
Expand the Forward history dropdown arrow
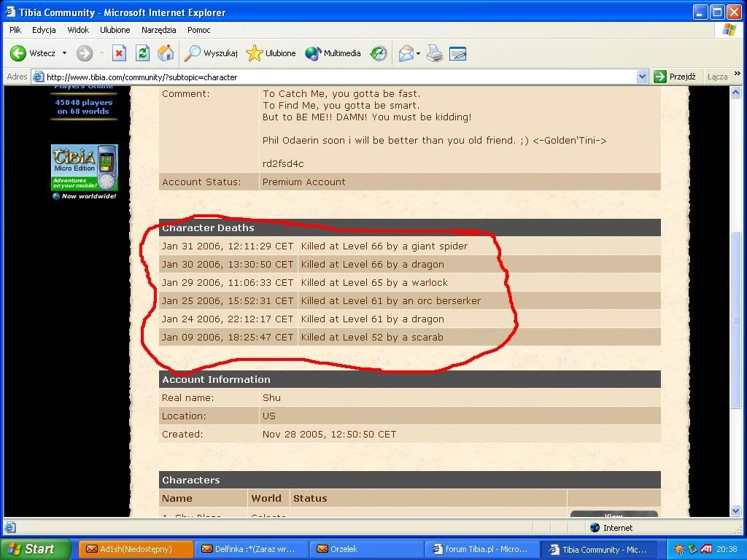click(x=101, y=52)
